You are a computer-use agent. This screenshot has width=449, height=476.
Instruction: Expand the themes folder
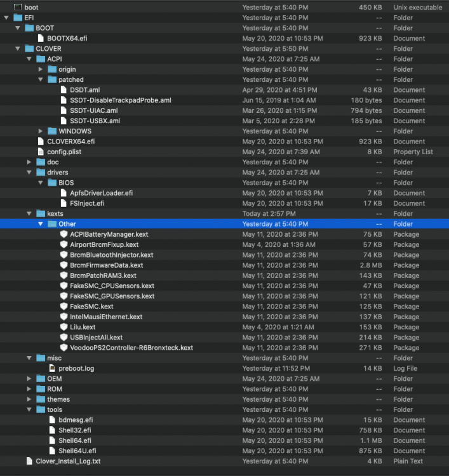[29, 399]
